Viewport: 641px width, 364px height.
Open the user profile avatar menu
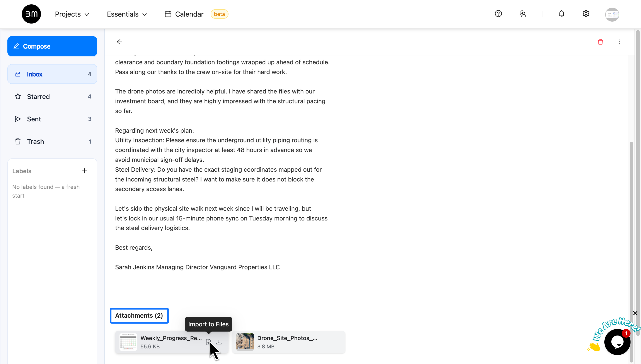tap(612, 14)
